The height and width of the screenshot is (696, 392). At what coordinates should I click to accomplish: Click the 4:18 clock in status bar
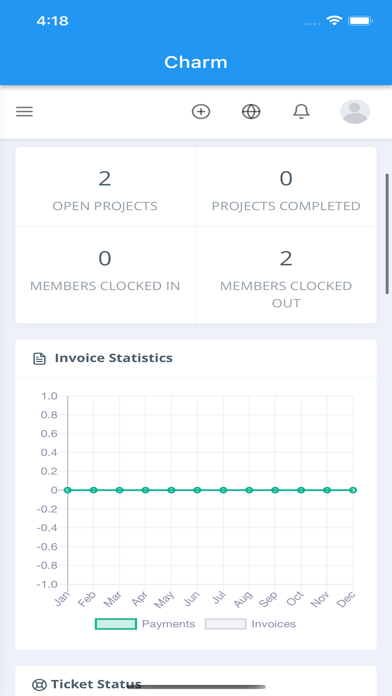(52, 21)
